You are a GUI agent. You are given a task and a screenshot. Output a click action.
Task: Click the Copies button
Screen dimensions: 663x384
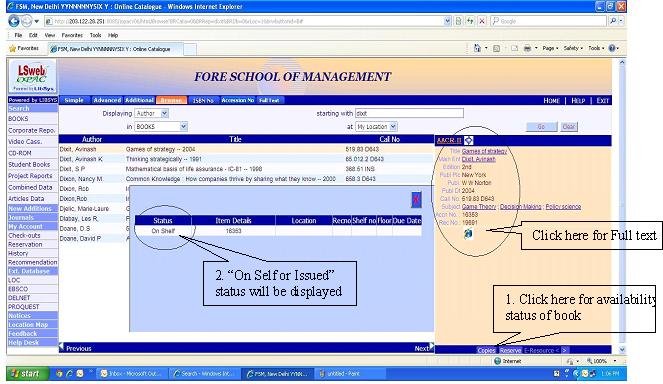(486, 350)
